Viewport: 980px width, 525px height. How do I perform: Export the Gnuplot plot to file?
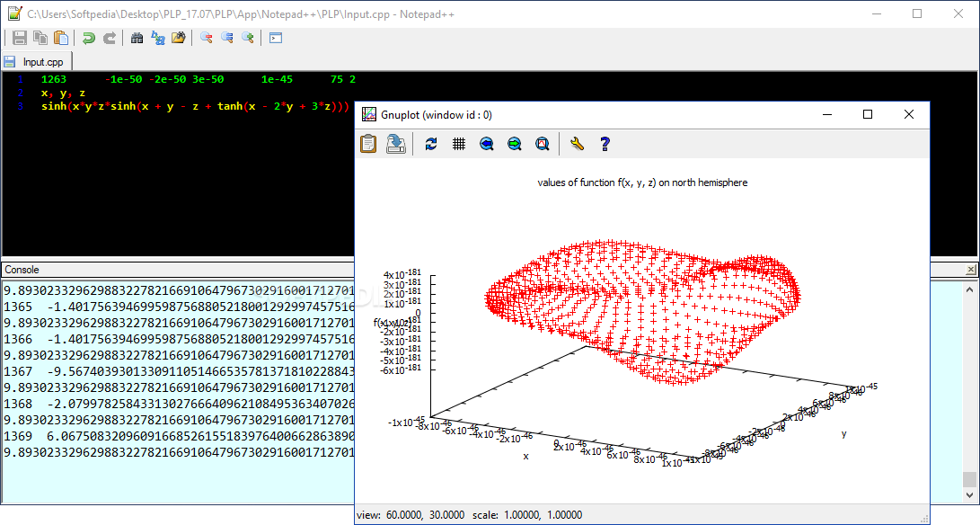(395, 144)
